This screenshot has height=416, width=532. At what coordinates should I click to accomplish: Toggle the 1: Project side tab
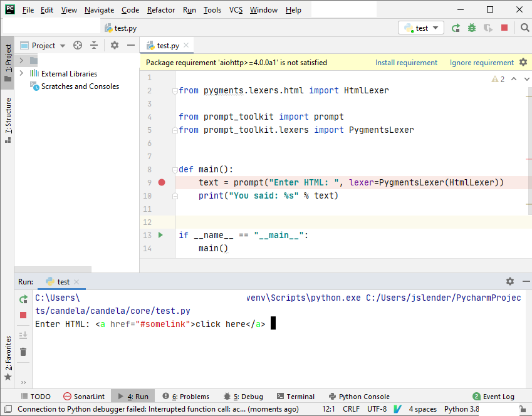tap(8, 63)
